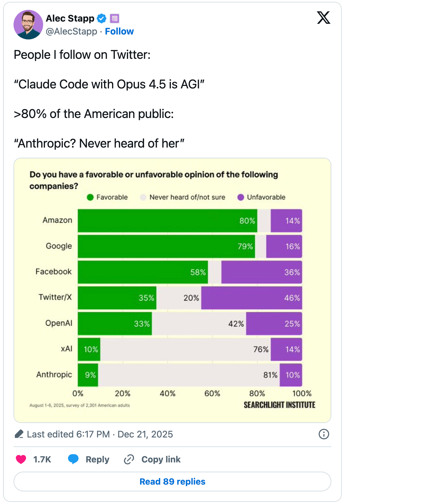The width and height of the screenshot is (444, 504).
Task: Click the chain link copy icon
Action: [129, 459]
